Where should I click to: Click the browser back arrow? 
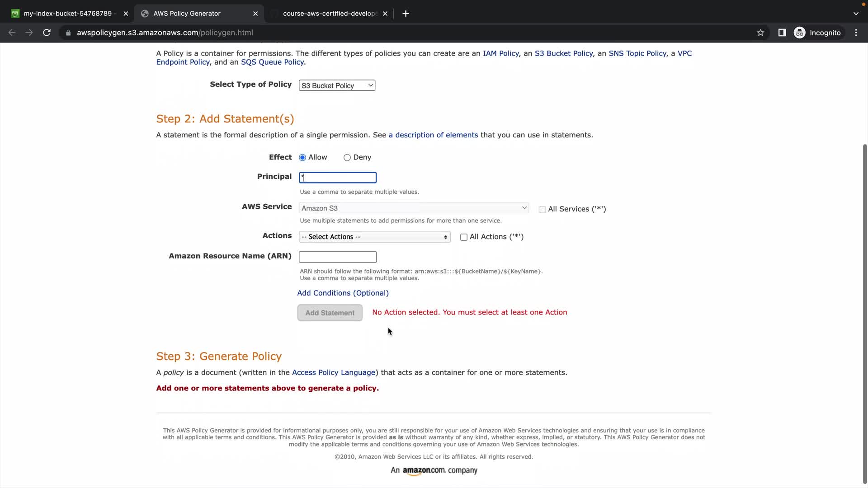click(12, 33)
